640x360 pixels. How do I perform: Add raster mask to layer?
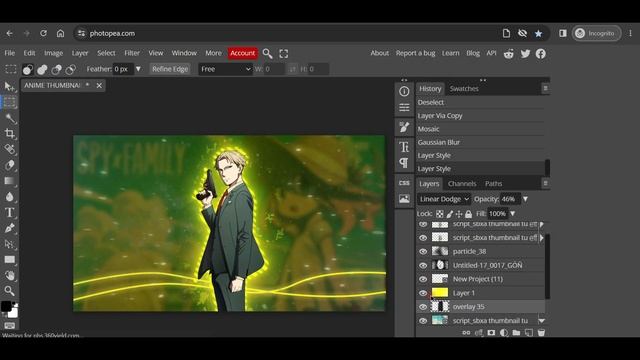491,333
